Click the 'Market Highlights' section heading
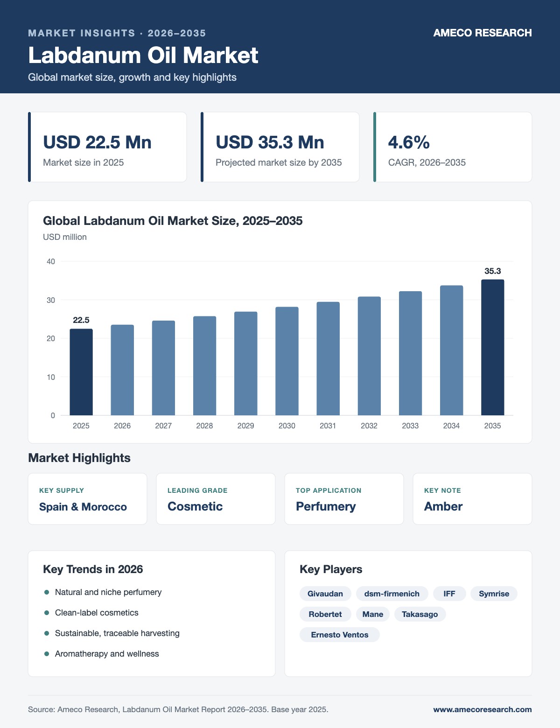This screenshot has height=728, width=560. click(79, 458)
